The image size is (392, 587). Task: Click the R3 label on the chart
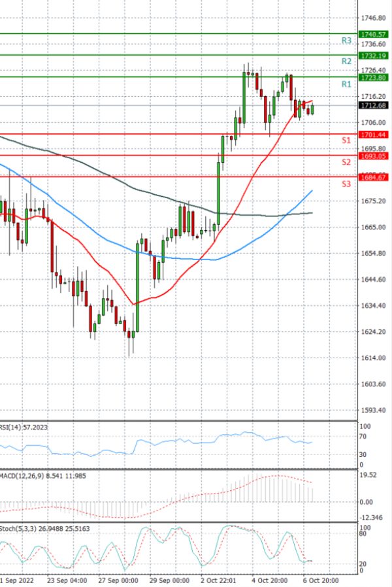tap(346, 41)
